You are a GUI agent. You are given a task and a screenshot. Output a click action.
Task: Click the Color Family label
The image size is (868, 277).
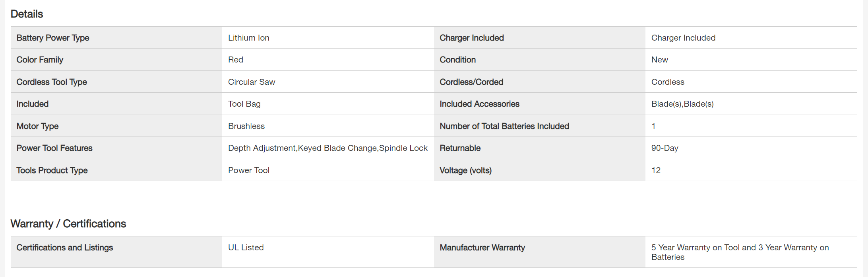[40, 60]
